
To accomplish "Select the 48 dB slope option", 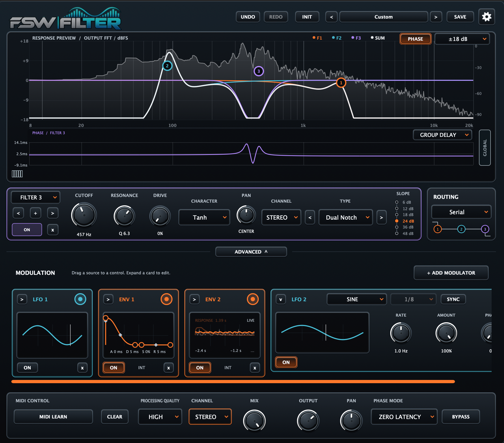I will 405,233.
